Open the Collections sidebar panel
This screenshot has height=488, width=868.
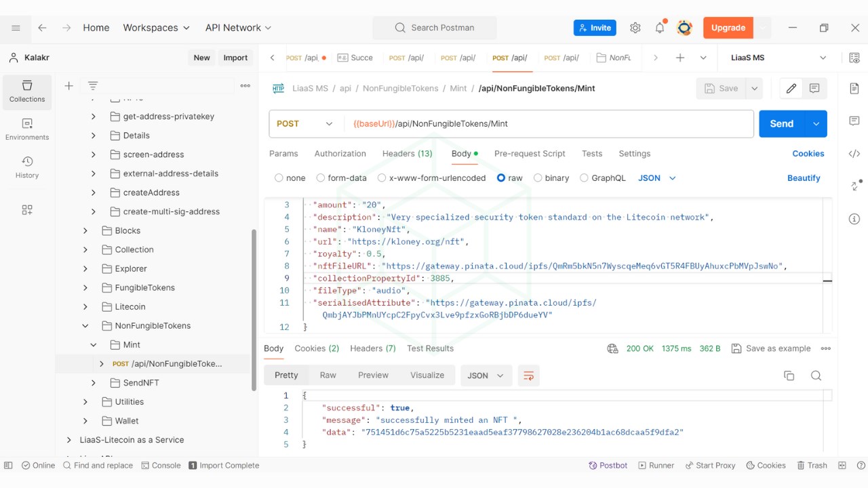[x=27, y=92]
